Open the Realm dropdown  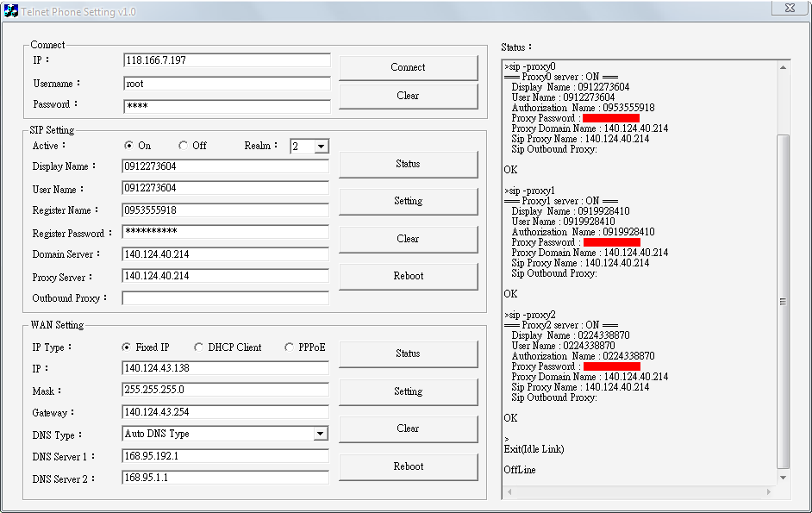[x=321, y=147]
